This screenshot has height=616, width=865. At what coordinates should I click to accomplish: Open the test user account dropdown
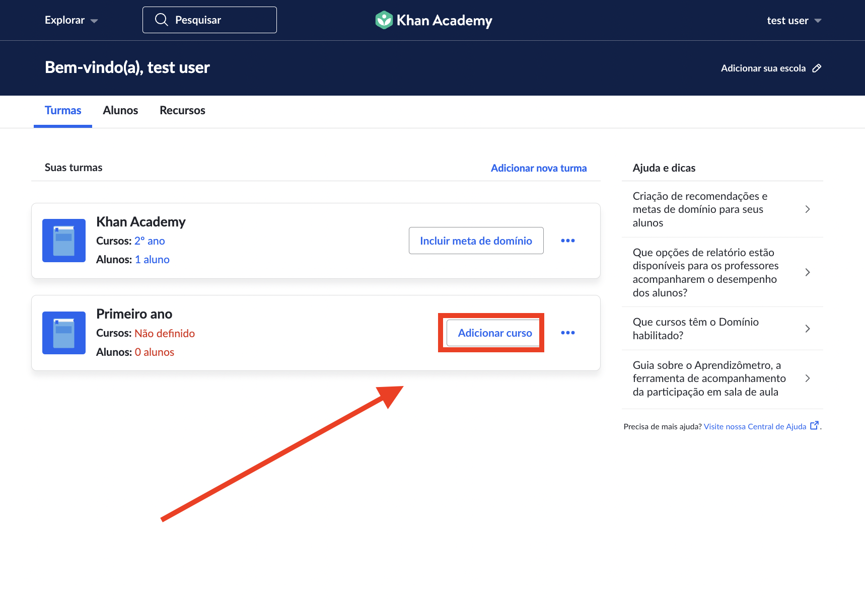pos(794,21)
